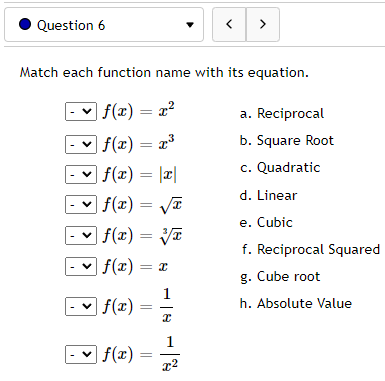Go to the next question arrow
The width and height of the screenshot is (385, 381).
click(x=263, y=24)
